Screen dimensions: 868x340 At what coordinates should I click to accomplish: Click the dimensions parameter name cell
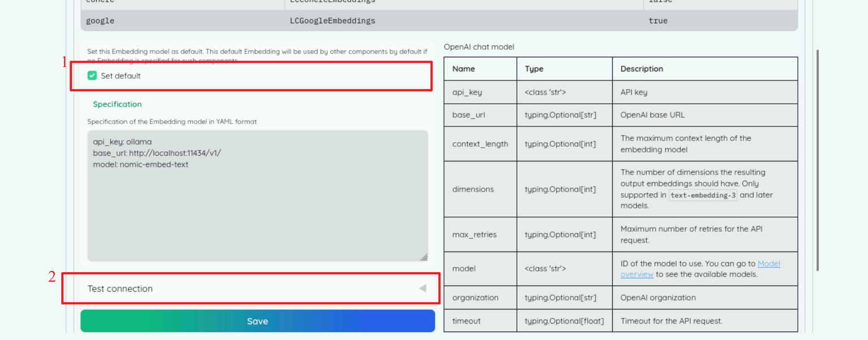coord(481,189)
